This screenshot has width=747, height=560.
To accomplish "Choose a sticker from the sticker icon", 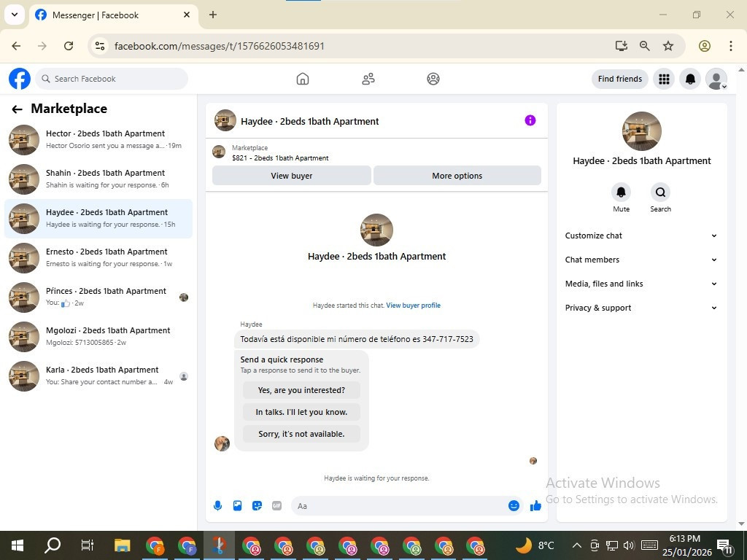I will tap(258, 506).
